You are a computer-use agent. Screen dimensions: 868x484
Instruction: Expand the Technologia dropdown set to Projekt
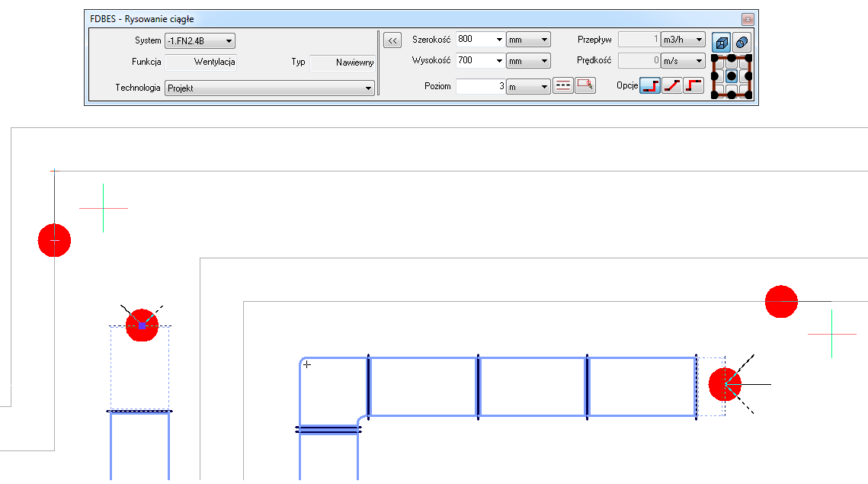[269, 88]
